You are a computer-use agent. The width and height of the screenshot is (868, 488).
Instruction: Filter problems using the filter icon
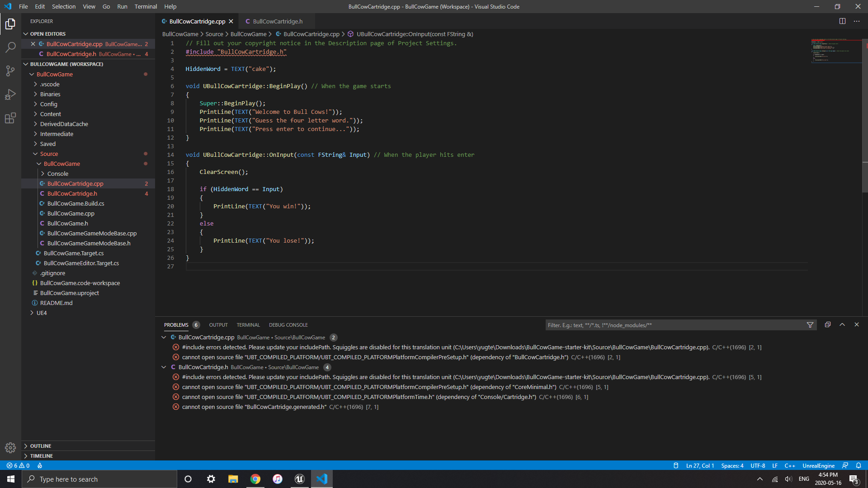pyautogui.click(x=810, y=324)
